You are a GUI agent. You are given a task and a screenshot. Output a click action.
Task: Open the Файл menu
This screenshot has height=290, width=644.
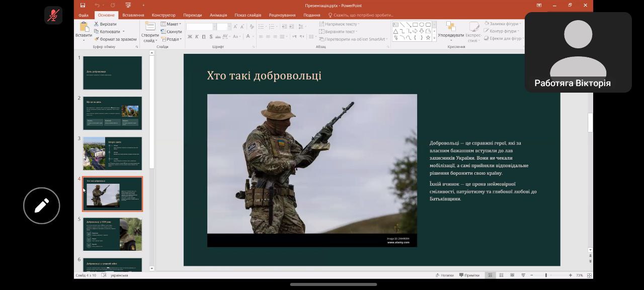point(84,15)
